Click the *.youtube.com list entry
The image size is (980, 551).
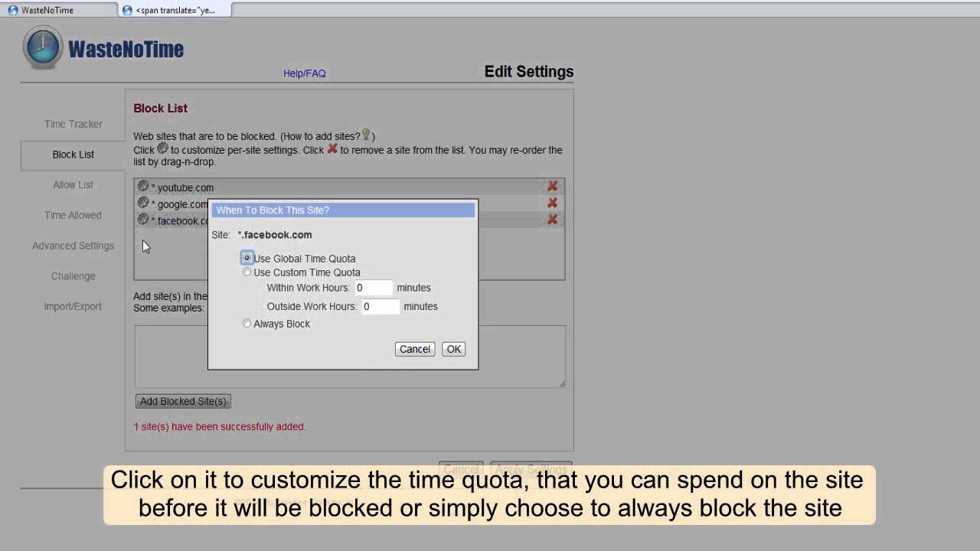(349, 187)
